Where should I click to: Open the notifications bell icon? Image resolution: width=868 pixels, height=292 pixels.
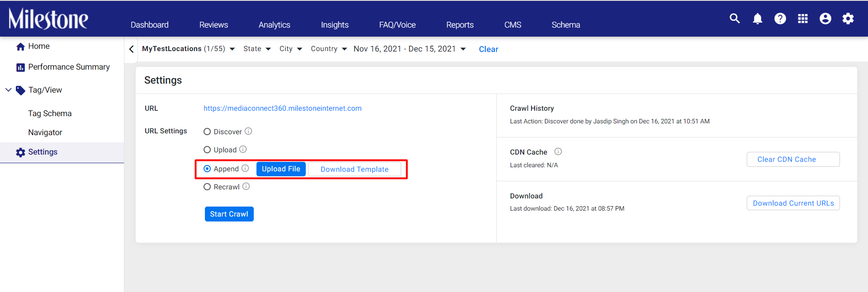coord(758,19)
